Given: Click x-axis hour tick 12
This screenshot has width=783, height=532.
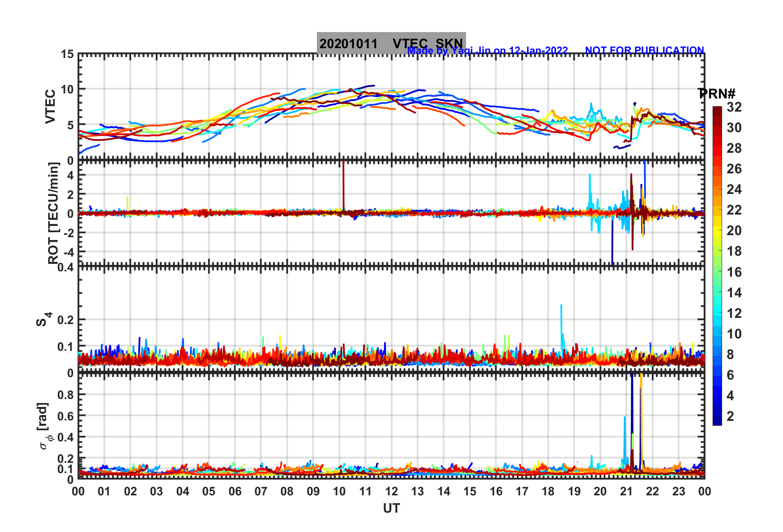Looking at the screenshot, I should click(391, 491).
